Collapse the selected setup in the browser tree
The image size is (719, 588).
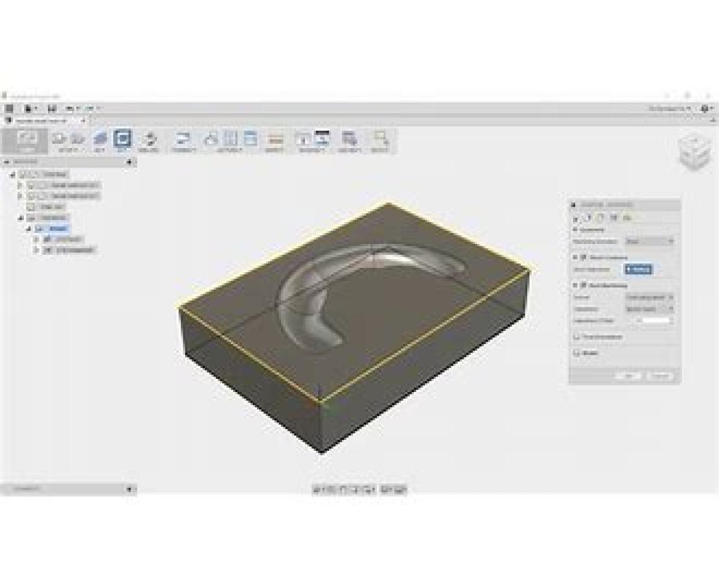pyautogui.click(x=28, y=228)
